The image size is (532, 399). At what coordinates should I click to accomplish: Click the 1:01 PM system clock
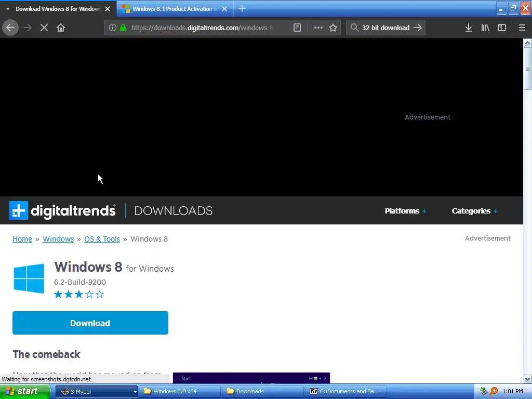513,392
